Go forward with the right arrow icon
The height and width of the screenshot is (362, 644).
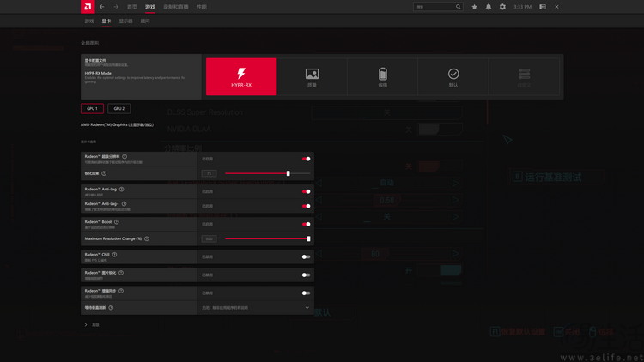tap(116, 7)
